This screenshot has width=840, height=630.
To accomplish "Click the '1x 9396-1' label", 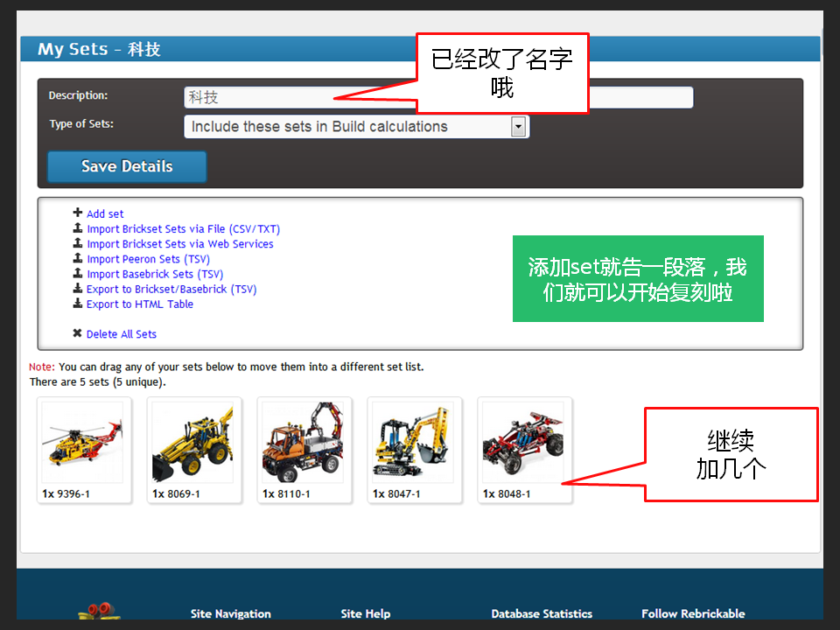I will click(66, 493).
